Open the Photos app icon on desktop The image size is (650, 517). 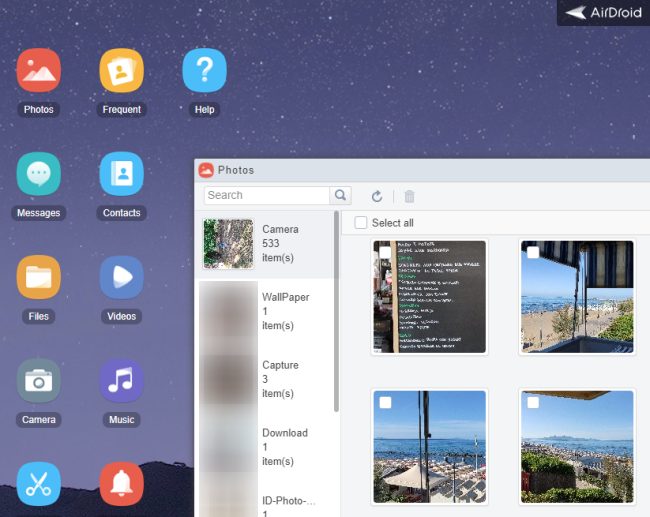(38, 71)
